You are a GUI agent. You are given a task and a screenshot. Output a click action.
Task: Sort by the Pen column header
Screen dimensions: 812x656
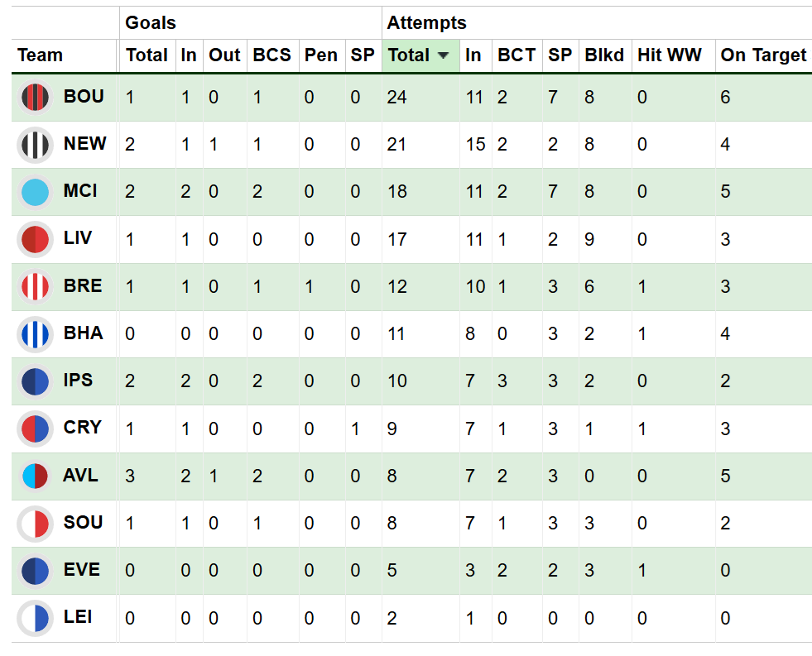point(320,55)
